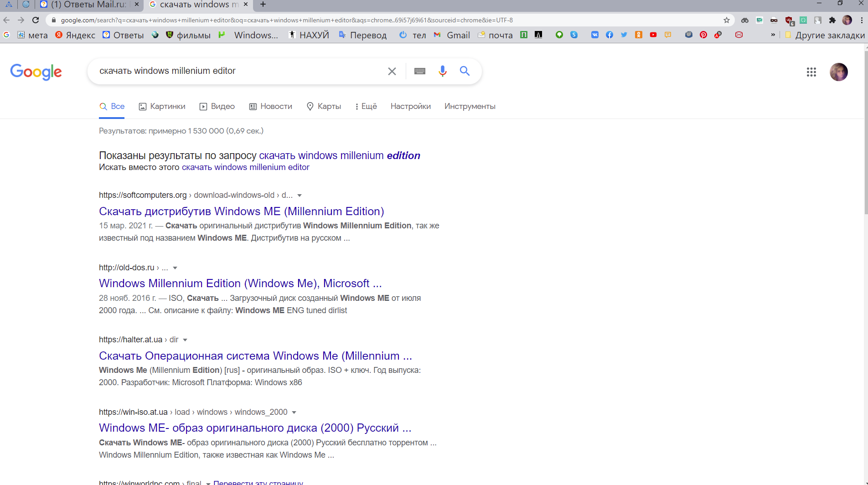The width and height of the screenshot is (868, 485).
Task: Submit search with the magnifier icon
Action: tap(465, 71)
